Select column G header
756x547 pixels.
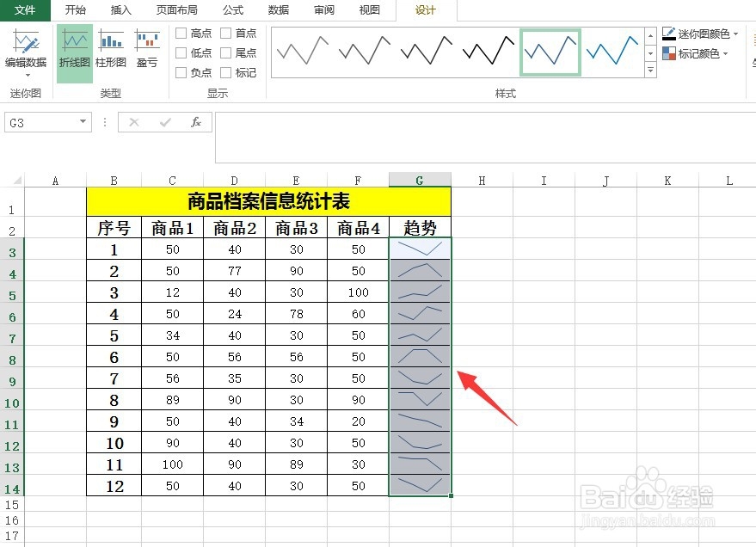pyautogui.click(x=420, y=181)
